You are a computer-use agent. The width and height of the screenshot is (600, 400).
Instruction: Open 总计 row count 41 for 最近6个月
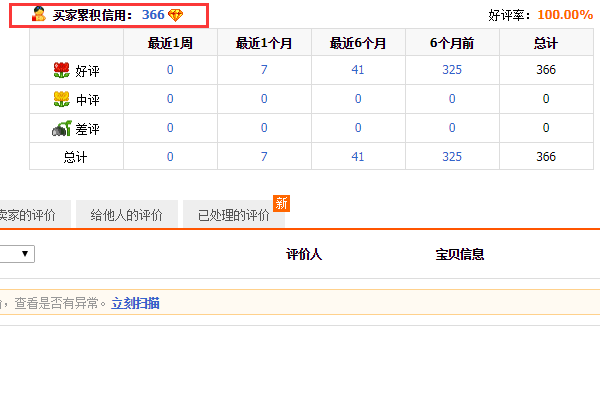click(x=358, y=157)
